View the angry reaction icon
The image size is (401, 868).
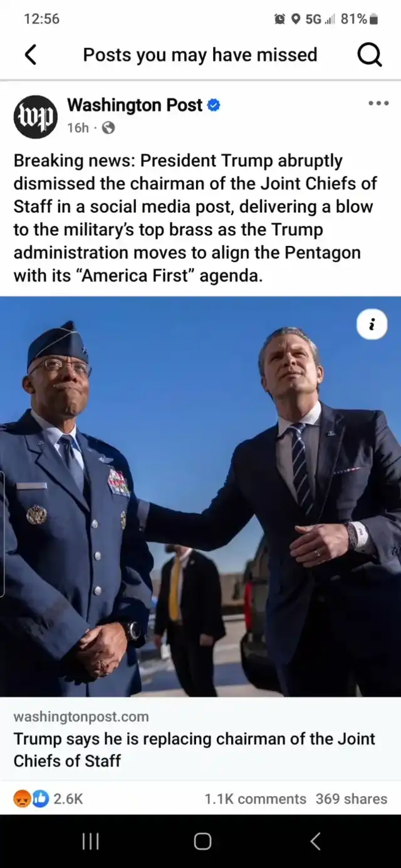[23, 799]
